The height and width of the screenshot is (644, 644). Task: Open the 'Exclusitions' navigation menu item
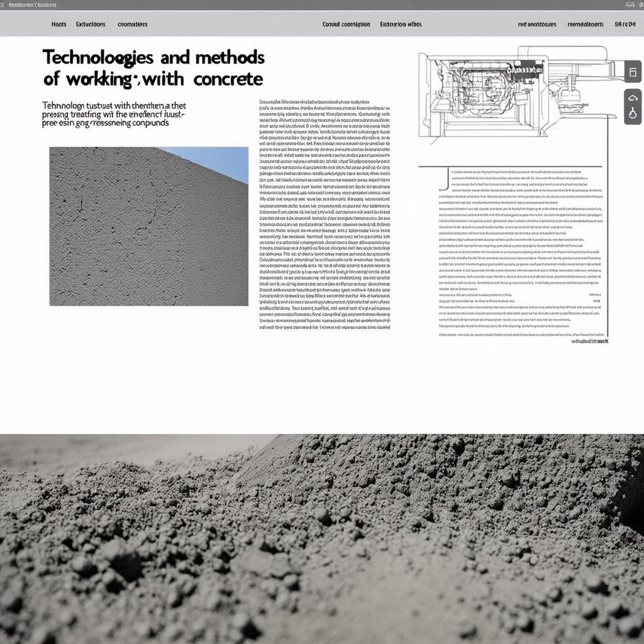click(91, 25)
